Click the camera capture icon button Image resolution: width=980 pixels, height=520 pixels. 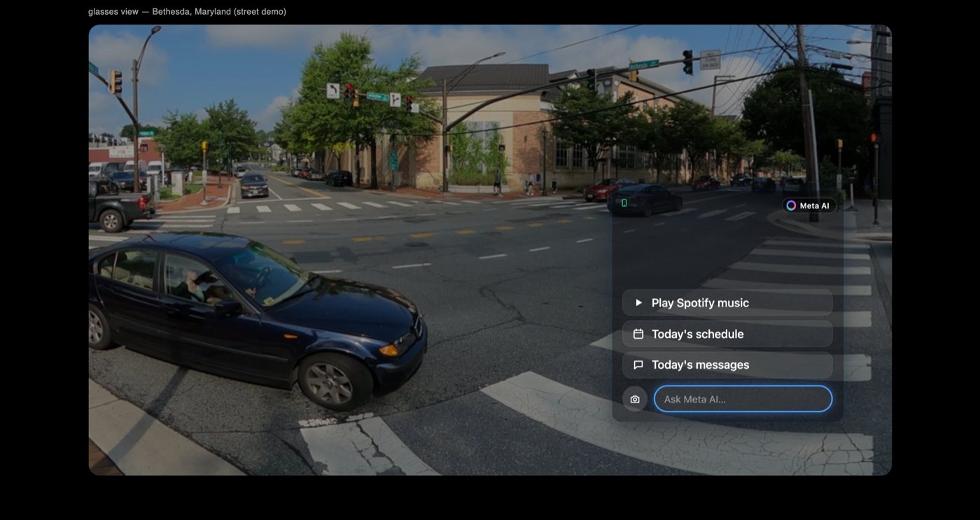[x=635, y=399]
